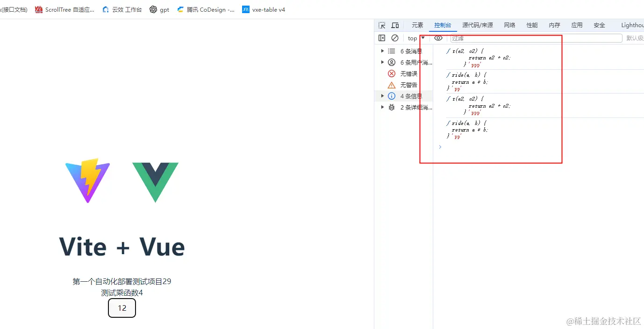Viewport: 644px width, 329px height.
Task: Open the 安全 tab
Action: pos(599,25)
